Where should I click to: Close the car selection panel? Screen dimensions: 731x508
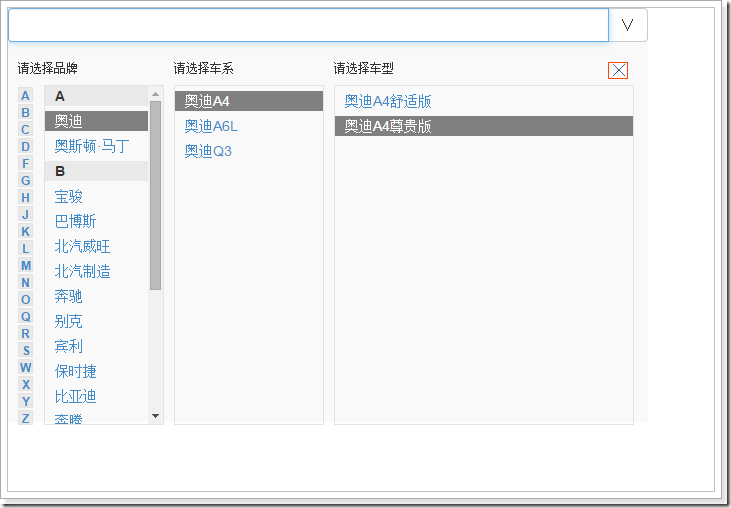click(618, 70)
